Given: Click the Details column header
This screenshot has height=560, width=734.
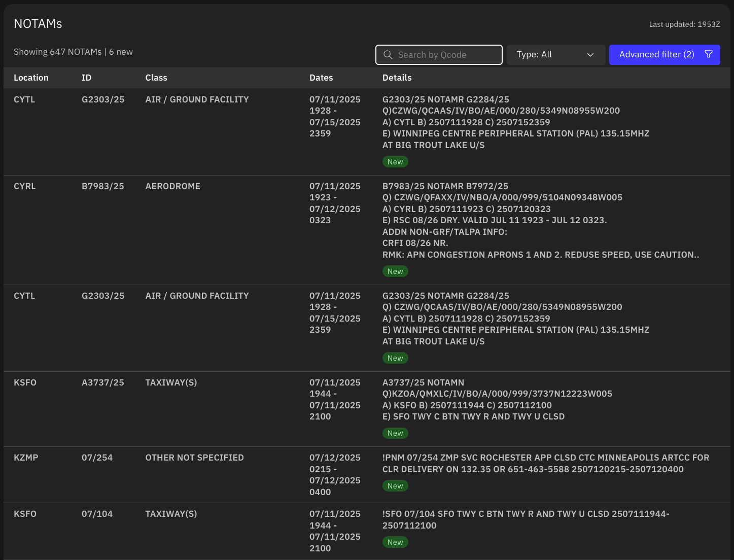Looking at the screenshot, I should [397, 78].
